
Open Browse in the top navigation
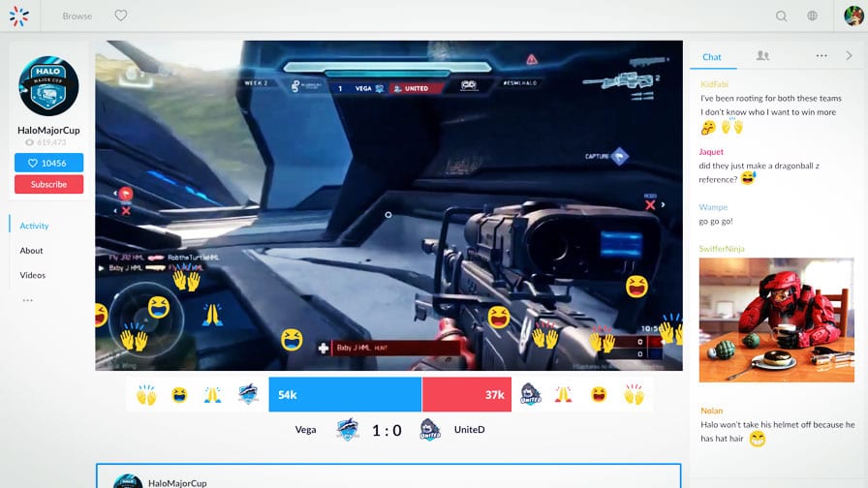point(77,16)
